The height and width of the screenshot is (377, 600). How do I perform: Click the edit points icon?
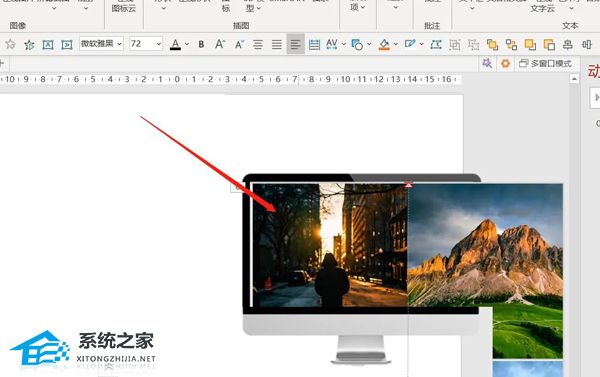click(x=436, y=44)
